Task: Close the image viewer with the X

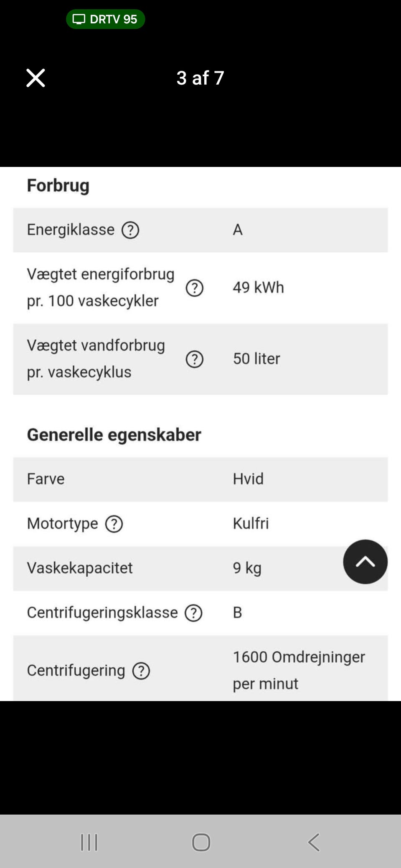Action: tap(36, 78)
